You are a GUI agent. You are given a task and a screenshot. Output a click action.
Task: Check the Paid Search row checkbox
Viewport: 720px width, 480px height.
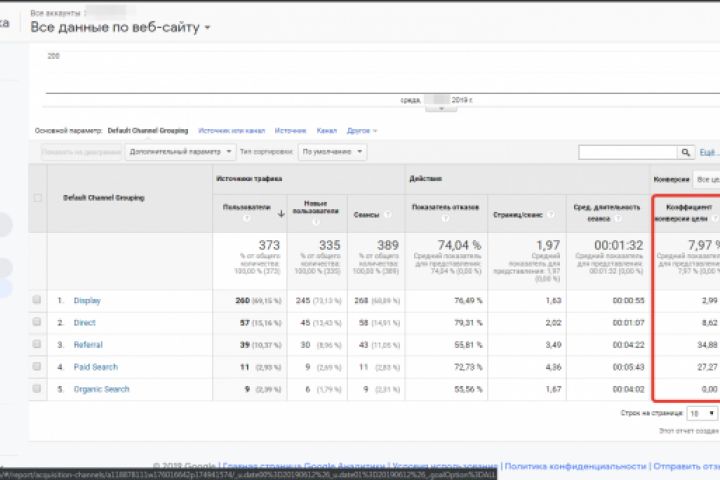(37, 367)
